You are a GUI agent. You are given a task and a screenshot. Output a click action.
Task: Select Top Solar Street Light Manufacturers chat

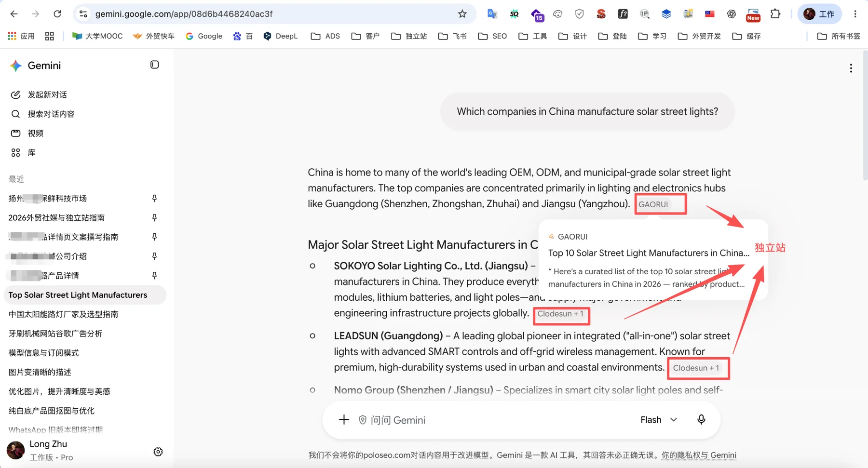pyautogui.click(x=85, y=294)
